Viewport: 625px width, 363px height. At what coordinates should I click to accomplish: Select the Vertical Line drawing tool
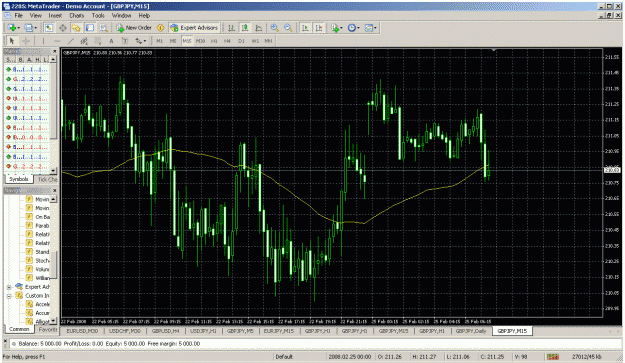[43, 41]
